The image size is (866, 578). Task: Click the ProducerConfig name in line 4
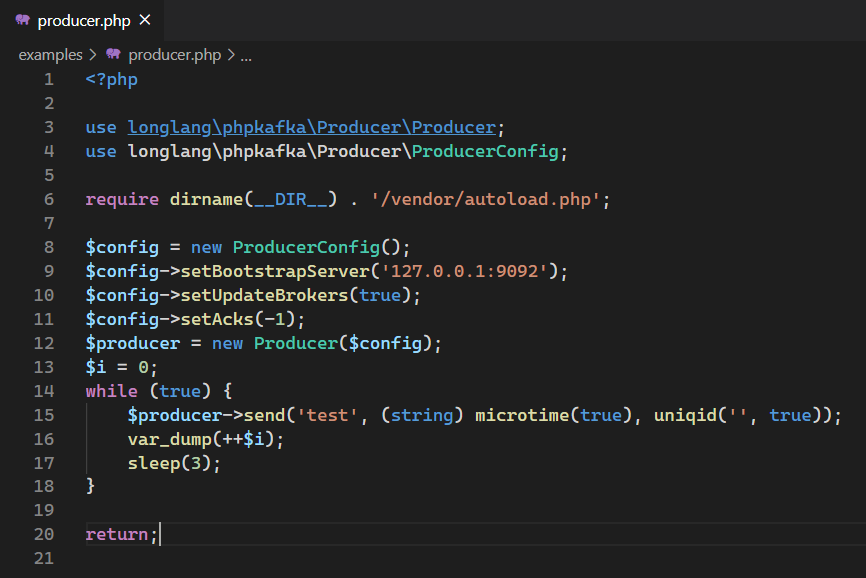tap(485, 151)
